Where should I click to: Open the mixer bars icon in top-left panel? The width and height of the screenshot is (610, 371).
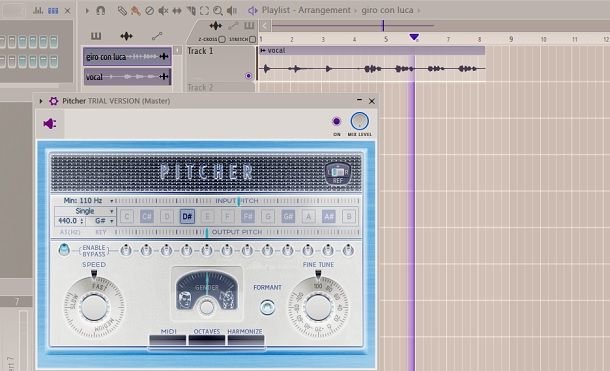pos(38,10)
